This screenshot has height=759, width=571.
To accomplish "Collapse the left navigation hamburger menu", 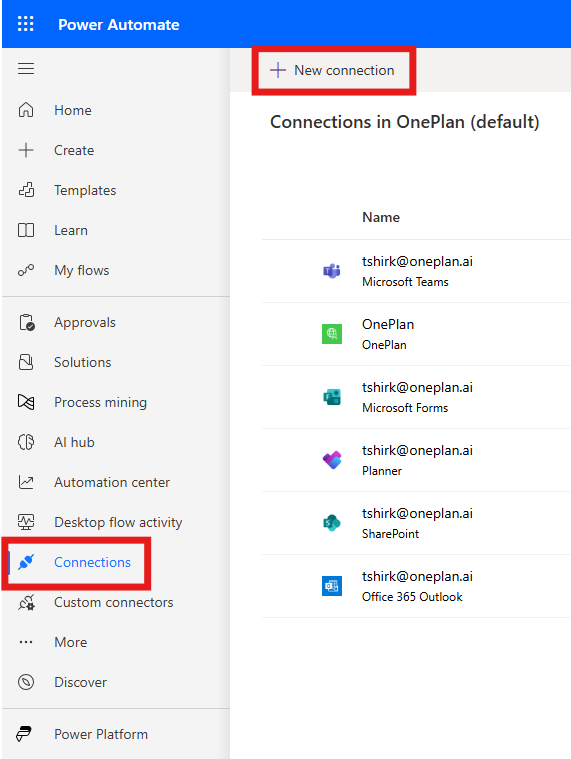I will click(26, 68).
